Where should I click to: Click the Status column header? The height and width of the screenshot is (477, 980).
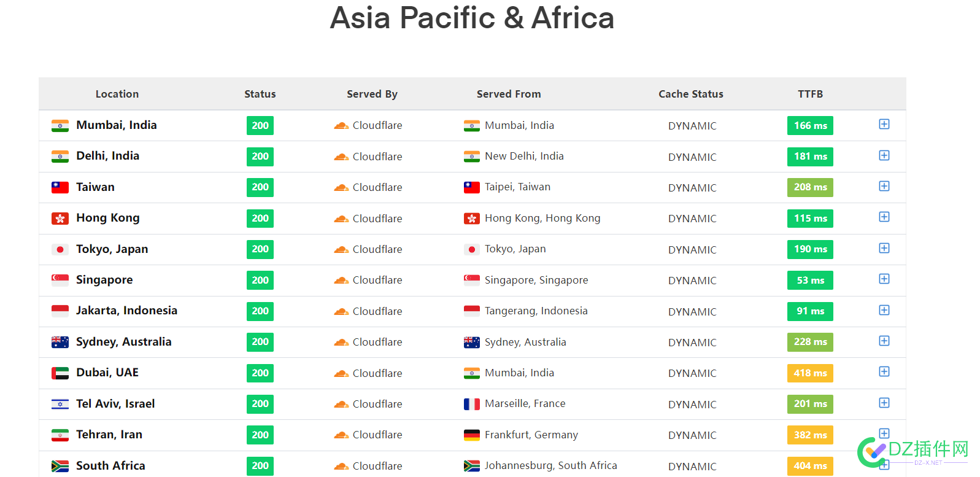(x=260, y=94)
